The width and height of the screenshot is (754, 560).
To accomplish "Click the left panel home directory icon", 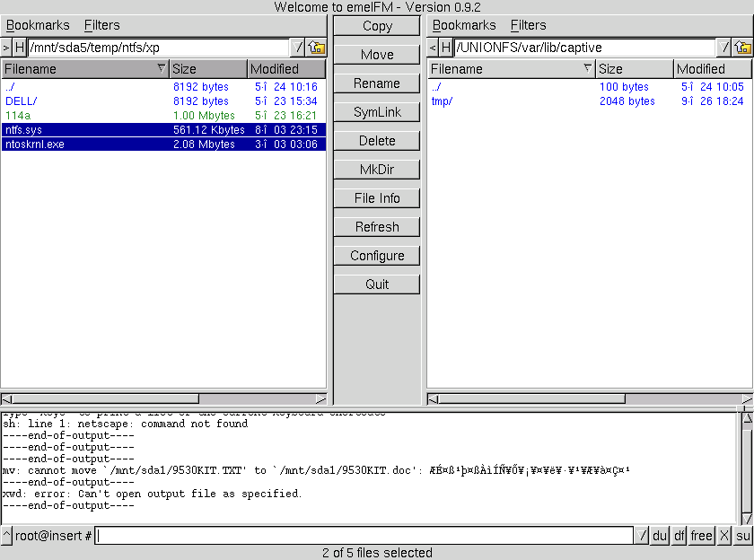I will (x=317, y=48).
